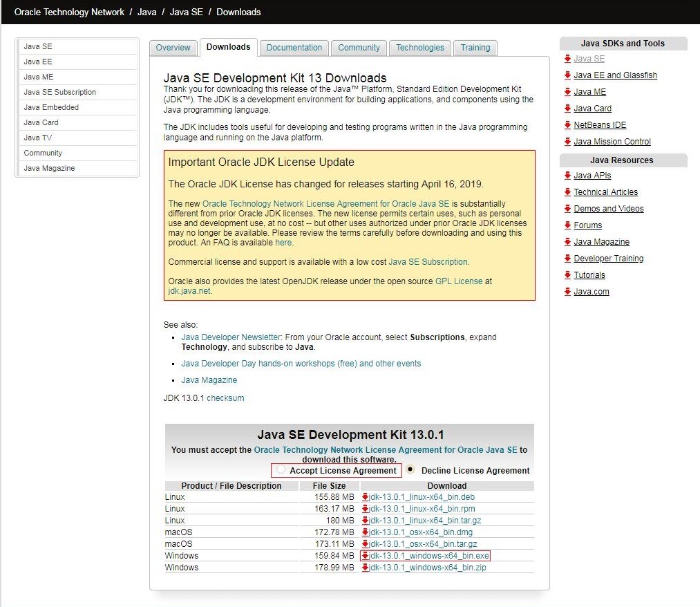Click the red arrow icon beside Tutorials
The height and width of the screenshot is (607, 700).
click(x=567, y=274)
